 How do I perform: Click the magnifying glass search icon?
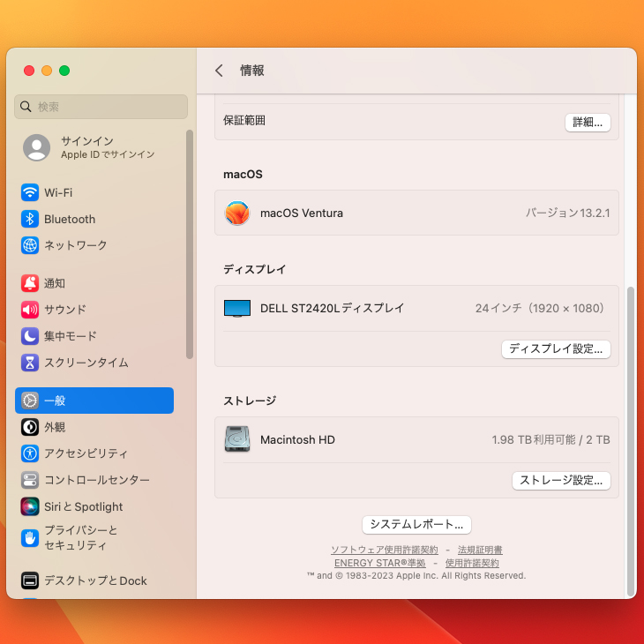click(x=26, y=107)
